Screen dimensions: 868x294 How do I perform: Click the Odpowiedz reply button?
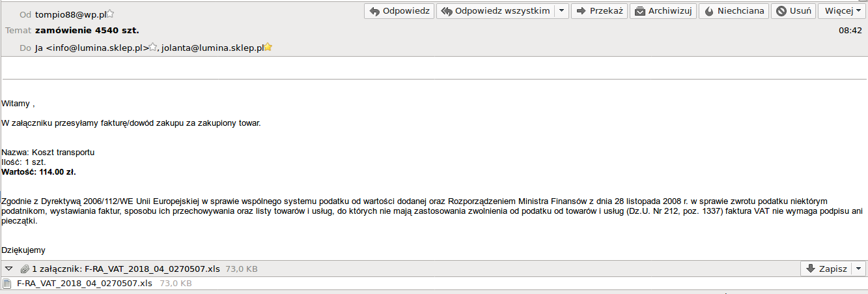[x=399, y=11]
